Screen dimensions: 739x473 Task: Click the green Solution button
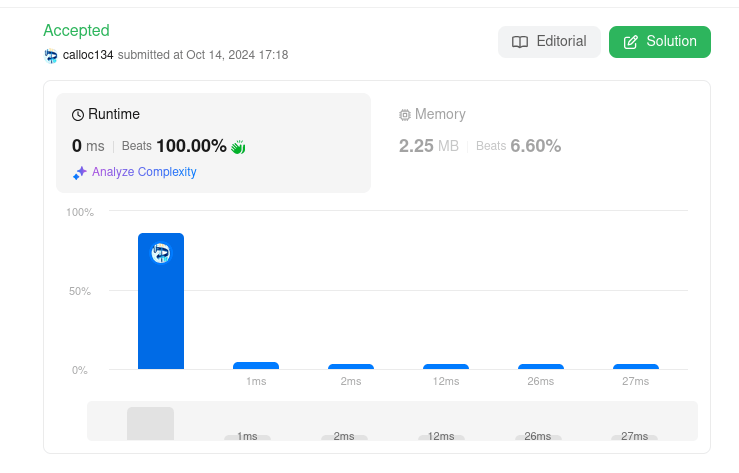(659, 42)
